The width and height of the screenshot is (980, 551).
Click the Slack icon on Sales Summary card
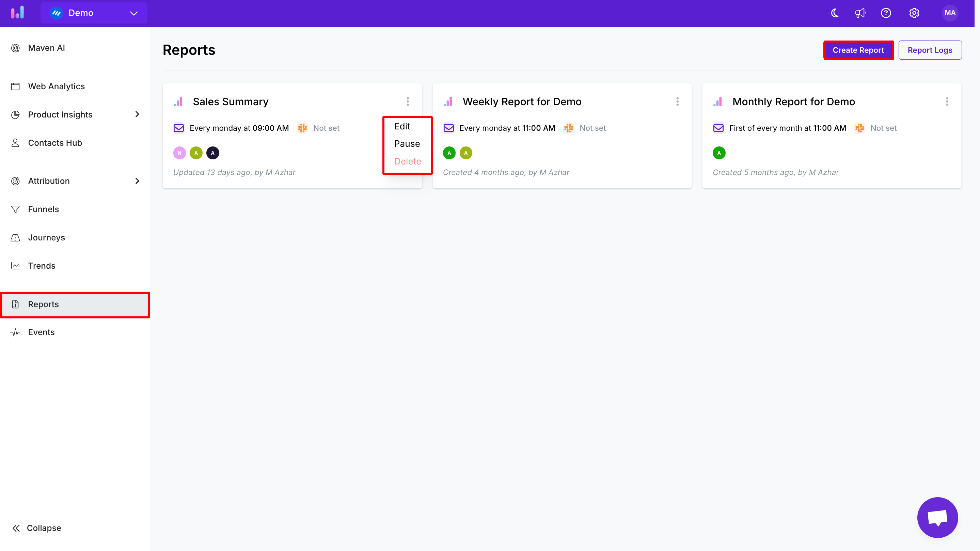(x=302, y=128)
